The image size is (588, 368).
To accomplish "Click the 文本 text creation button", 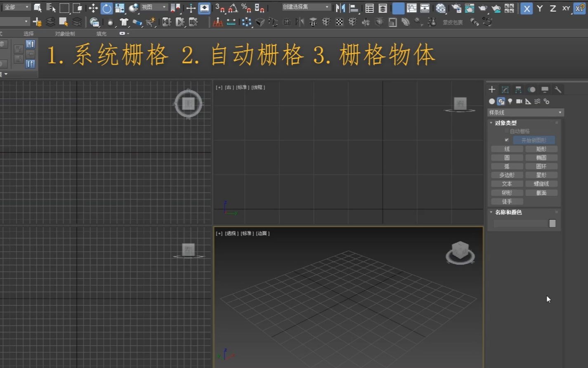I will coord(507,183).
